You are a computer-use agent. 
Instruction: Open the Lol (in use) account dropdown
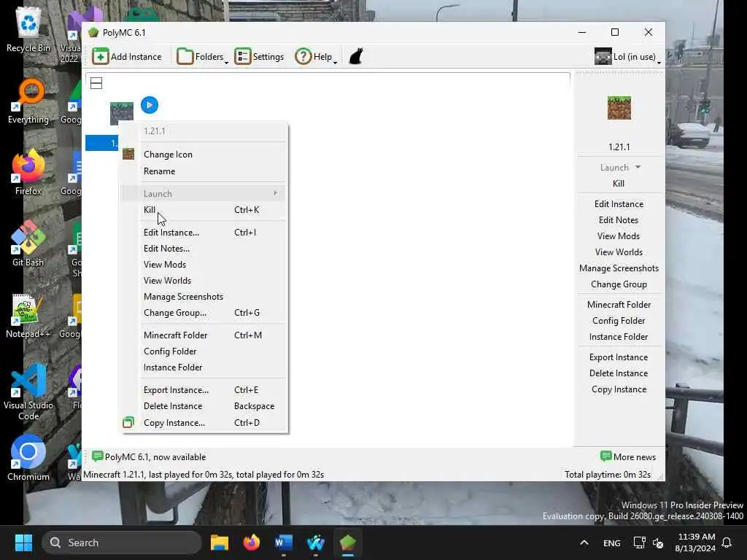[627, 57]
